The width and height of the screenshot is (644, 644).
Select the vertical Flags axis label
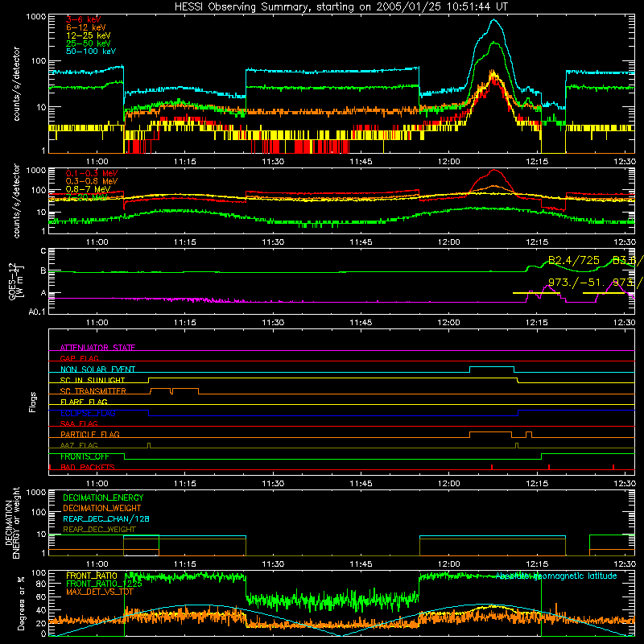tap(33, 402)
